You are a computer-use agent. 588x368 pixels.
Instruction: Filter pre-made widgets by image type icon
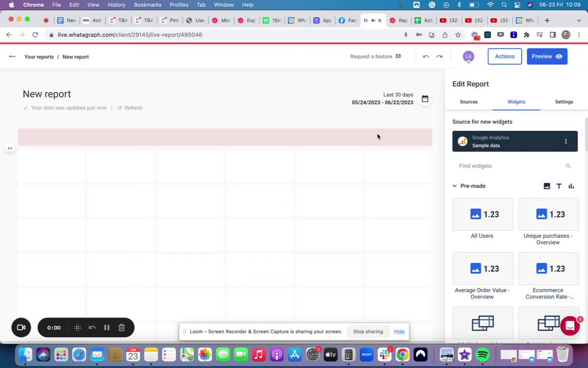[x=547, y=186]
